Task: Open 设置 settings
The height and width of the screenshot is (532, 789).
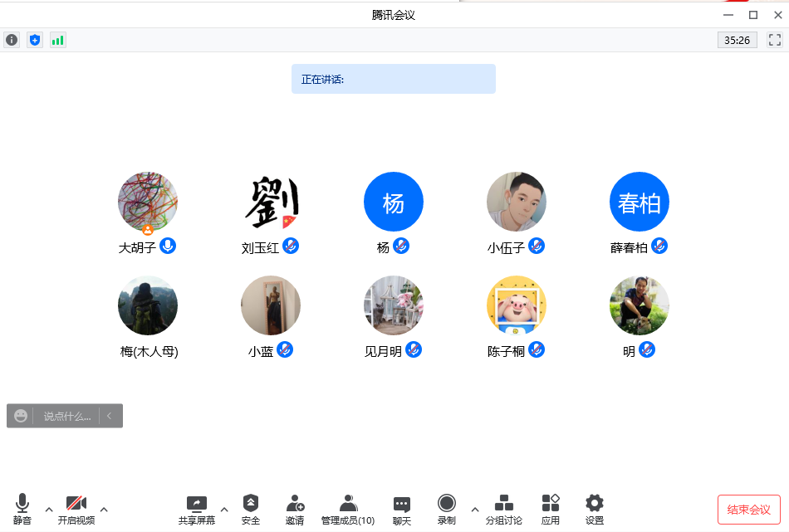Action: (594, 509)
